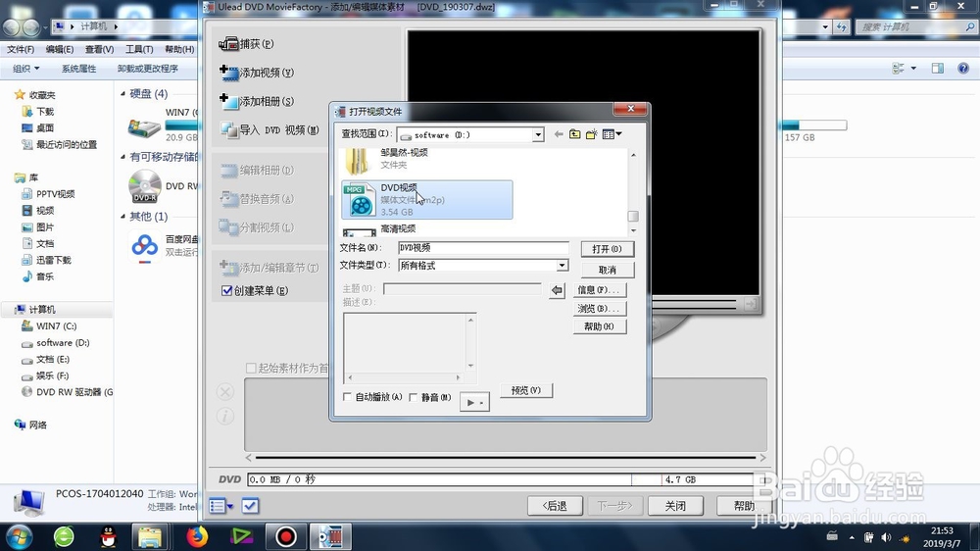Screen dimensions: 980x551
Task: Go up one folder level in file dialog
Action: click(574, 134)
